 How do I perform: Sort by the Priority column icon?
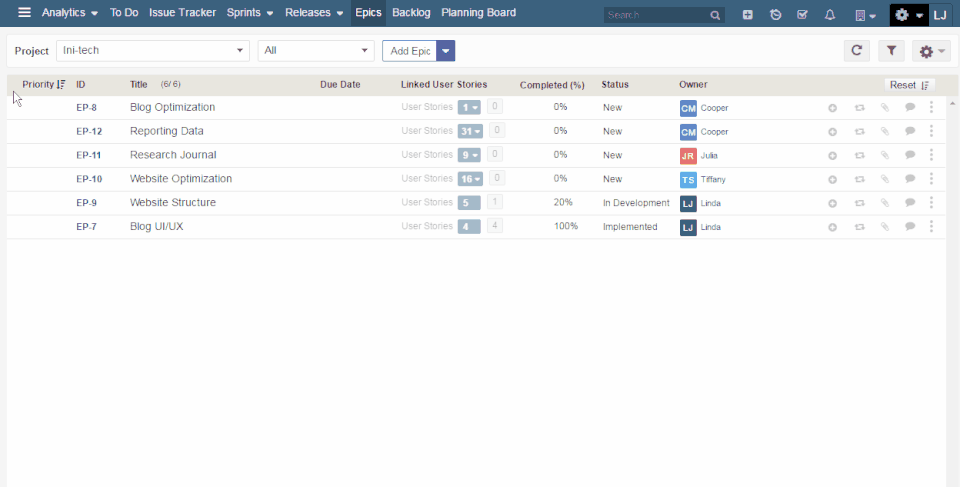point(61,85)
